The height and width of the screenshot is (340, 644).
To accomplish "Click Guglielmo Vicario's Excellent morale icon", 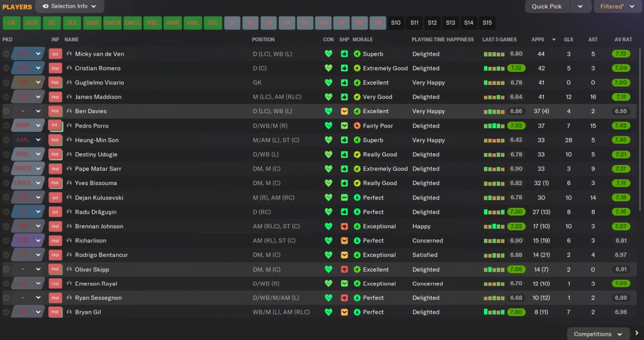I will (357, 82).
